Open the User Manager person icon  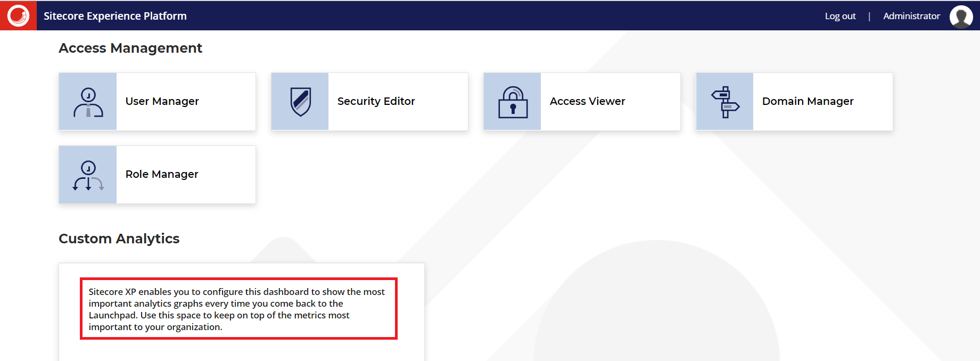click(x=88, y=102)
